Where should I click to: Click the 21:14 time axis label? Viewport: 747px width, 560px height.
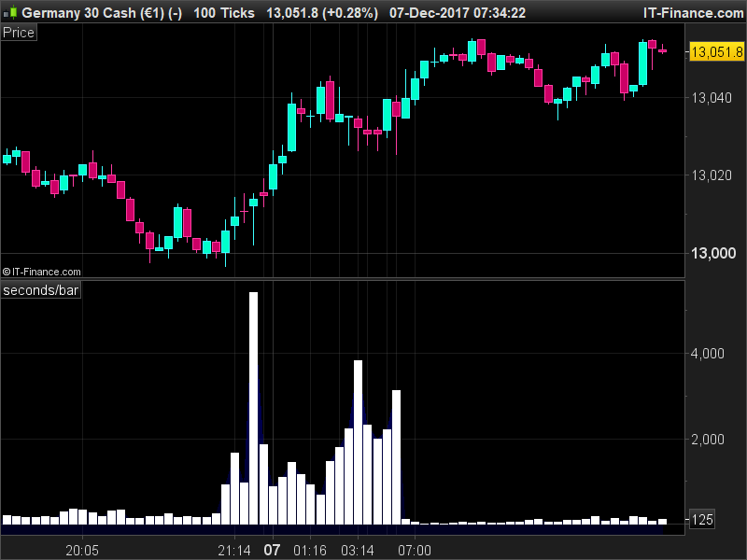[x=234, y=551]
